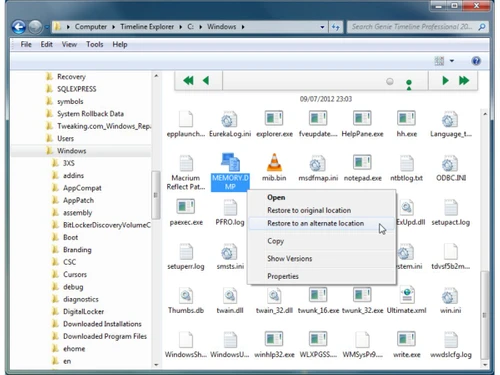Click the Back navigation button

tap(19, 27)
